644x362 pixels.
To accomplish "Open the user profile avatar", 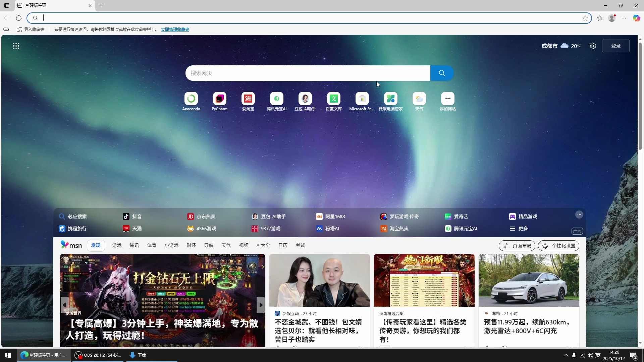I will point(612,18).
